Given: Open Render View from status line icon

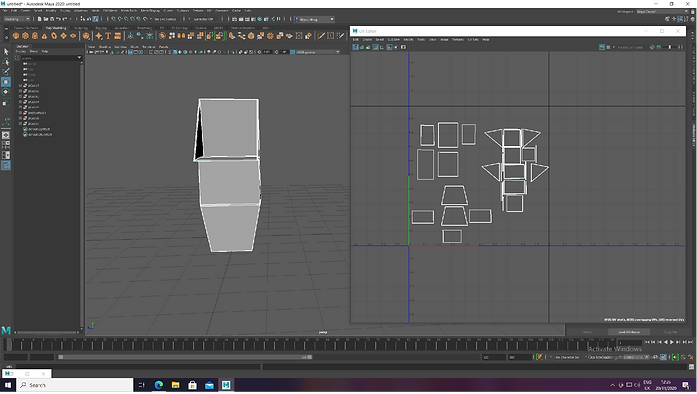Looking at the screenshot, I should click(234, 19).
